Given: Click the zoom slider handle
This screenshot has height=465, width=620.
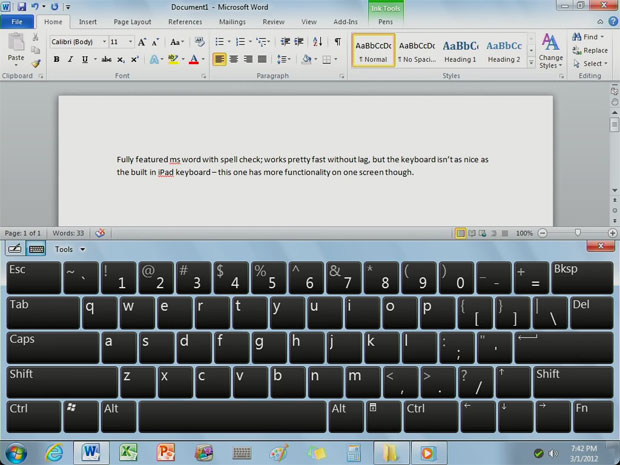Looking at the screenshot, I should [578, 233].
